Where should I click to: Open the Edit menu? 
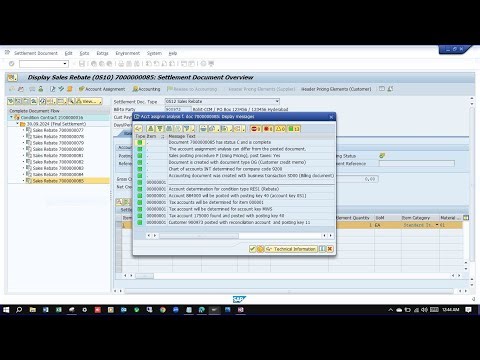[x=68, y=53]
